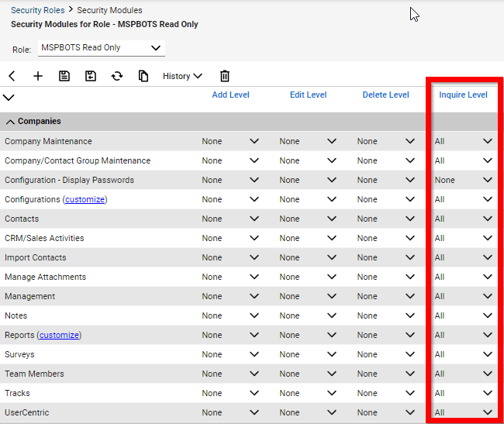The image size is (504, 424).
Task: Click the Save and Close icon
Action: [91, 76]
